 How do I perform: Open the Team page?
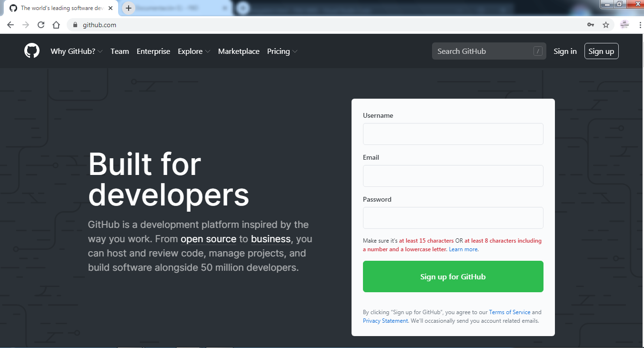click(120, 51)
